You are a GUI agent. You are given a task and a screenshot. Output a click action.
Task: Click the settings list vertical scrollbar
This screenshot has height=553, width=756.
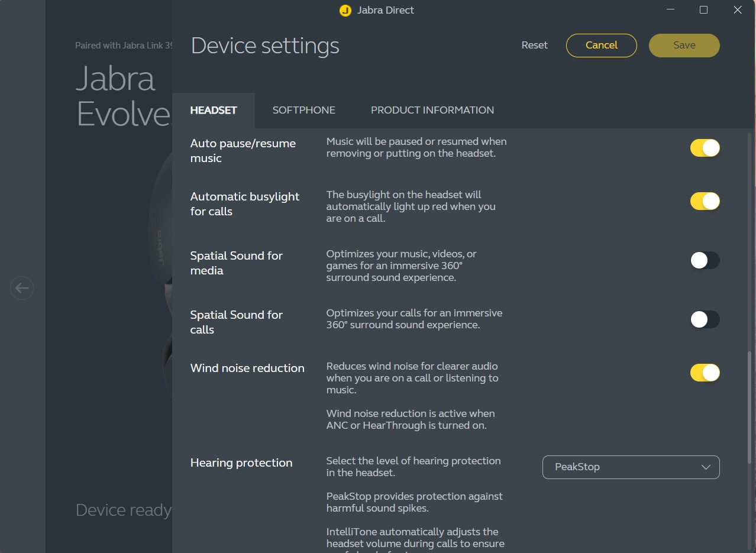click(x=750, y=408)
